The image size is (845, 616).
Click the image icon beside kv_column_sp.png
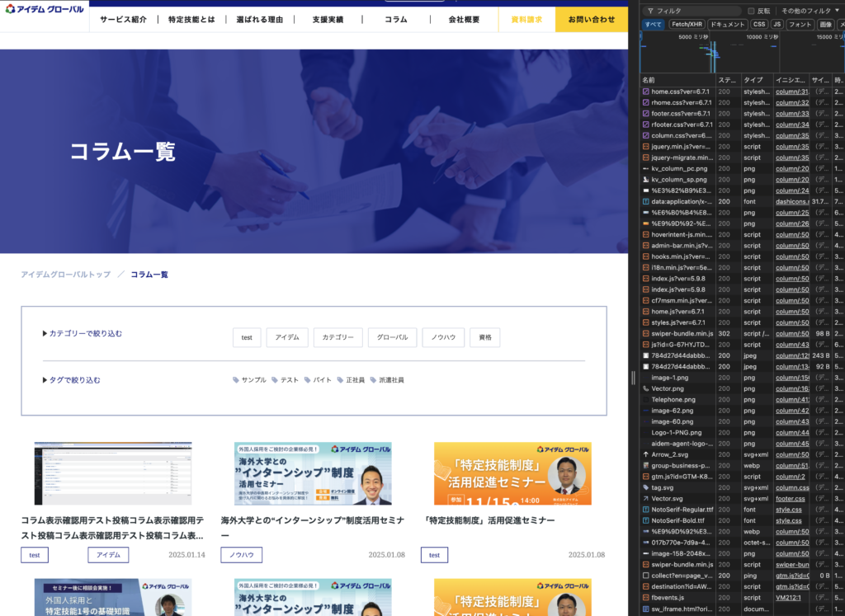[x=645, y=179]
